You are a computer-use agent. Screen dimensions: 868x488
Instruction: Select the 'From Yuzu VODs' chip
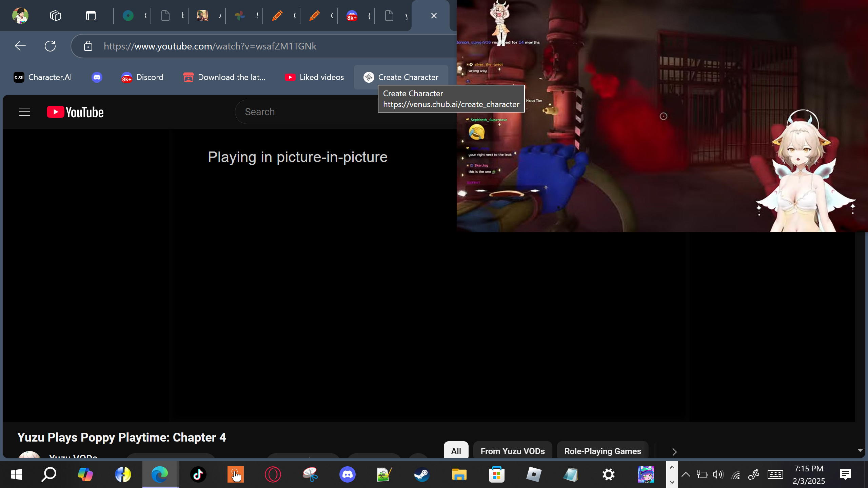[513, 451]
